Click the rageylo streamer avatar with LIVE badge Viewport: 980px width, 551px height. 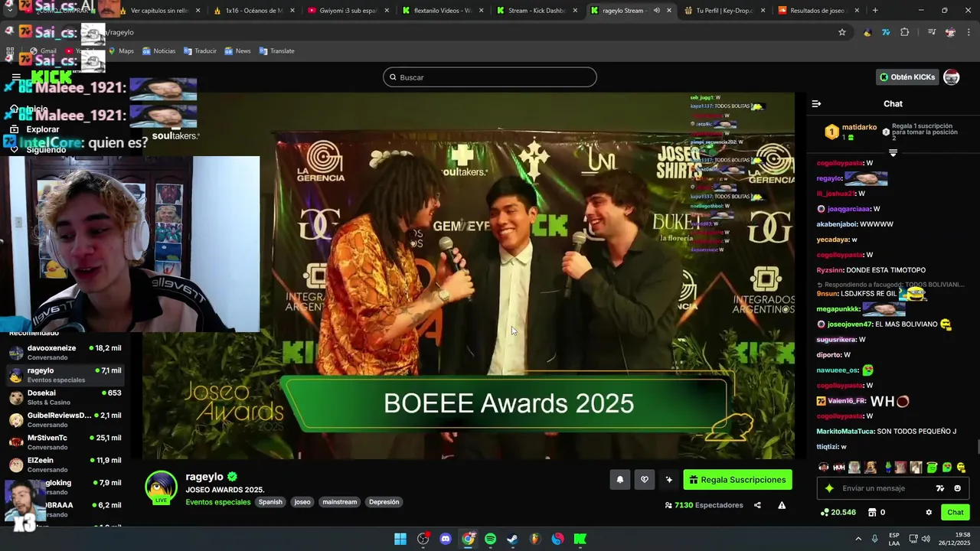[162, 488]
